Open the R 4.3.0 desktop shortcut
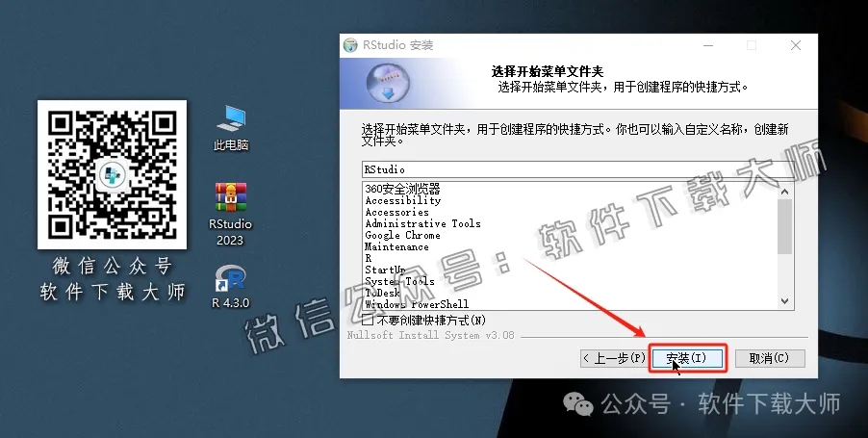 click(230, 286)
